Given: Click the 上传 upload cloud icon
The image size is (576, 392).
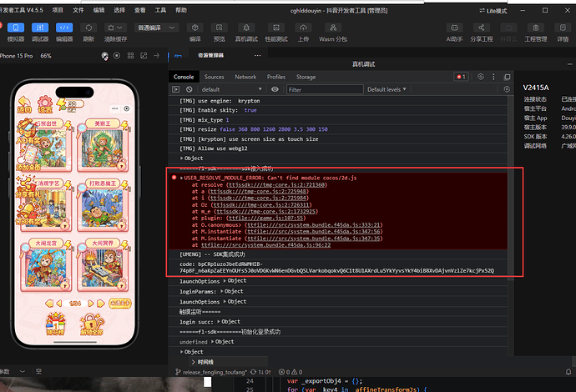Looking at the screenshot, I should (x=303, y=28).
